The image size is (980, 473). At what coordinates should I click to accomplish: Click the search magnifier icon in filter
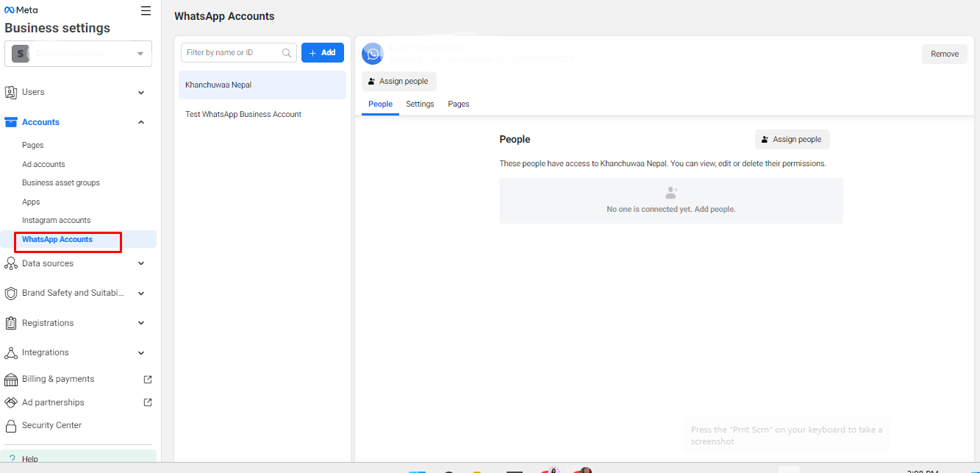[x=287, y=53]
